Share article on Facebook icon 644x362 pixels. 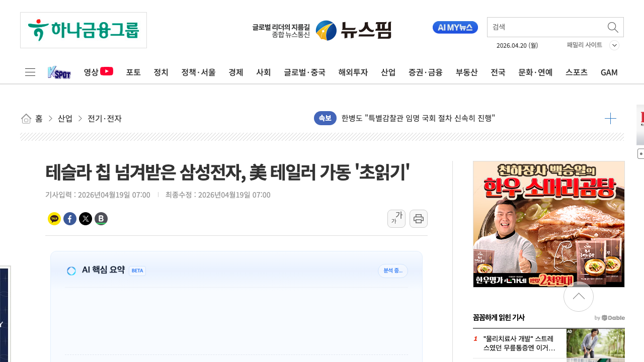pyautogui.click(x=70, y=219)
